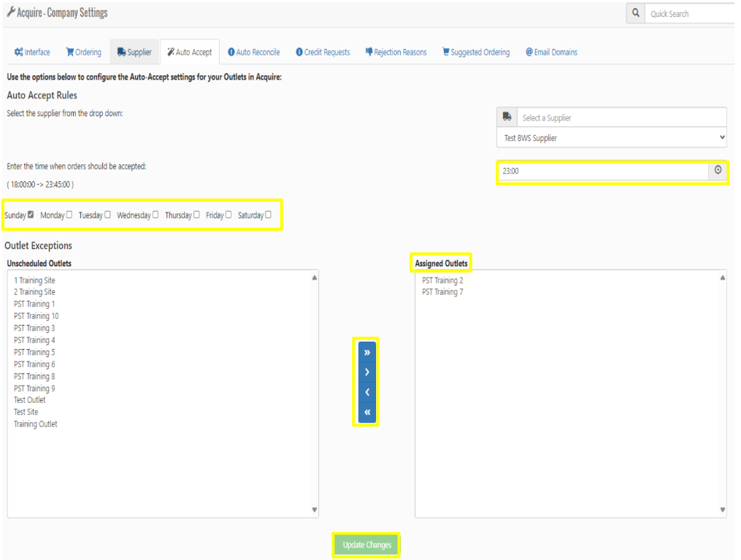Screen dimensions: 741x560
Task: Click the magnifier icon beside Quick Search
Action: (x=636, y=14)
